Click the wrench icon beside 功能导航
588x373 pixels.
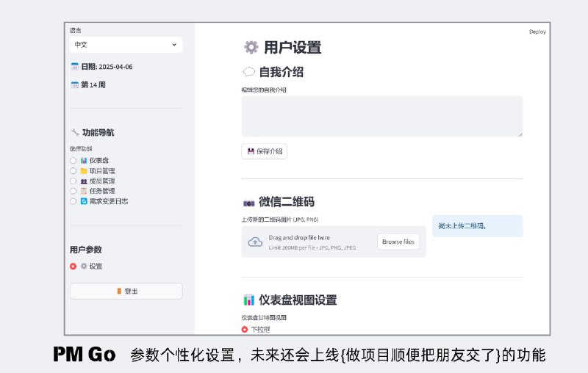coord(75,132)
